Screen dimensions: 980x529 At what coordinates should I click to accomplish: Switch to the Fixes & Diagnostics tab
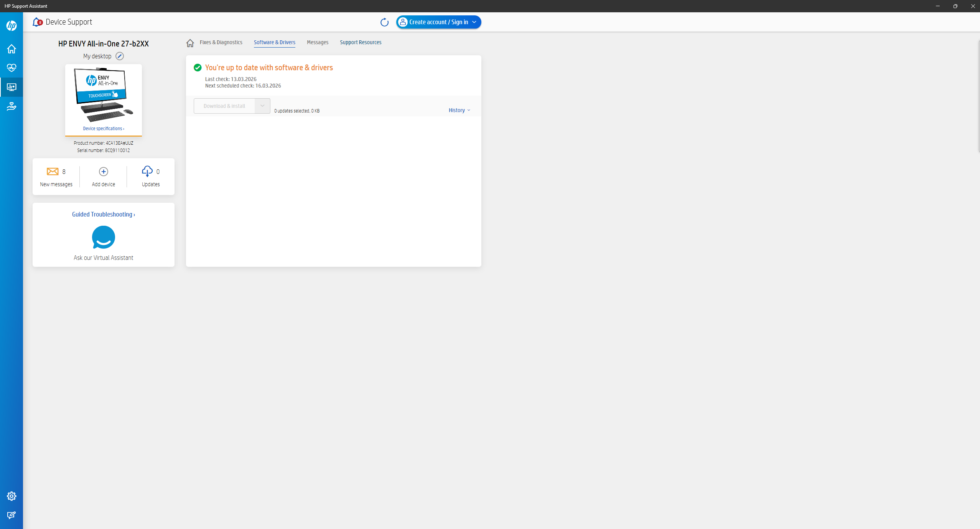pos(221,42)
